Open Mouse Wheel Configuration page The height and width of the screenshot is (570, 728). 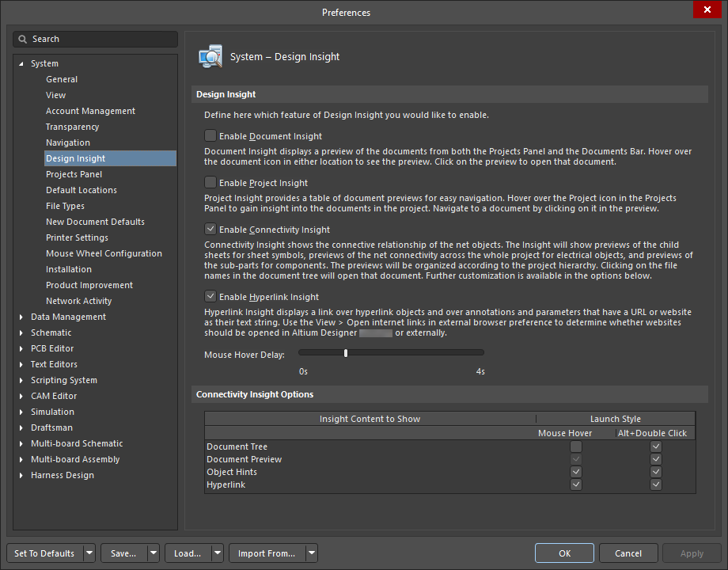pos(104,253)
